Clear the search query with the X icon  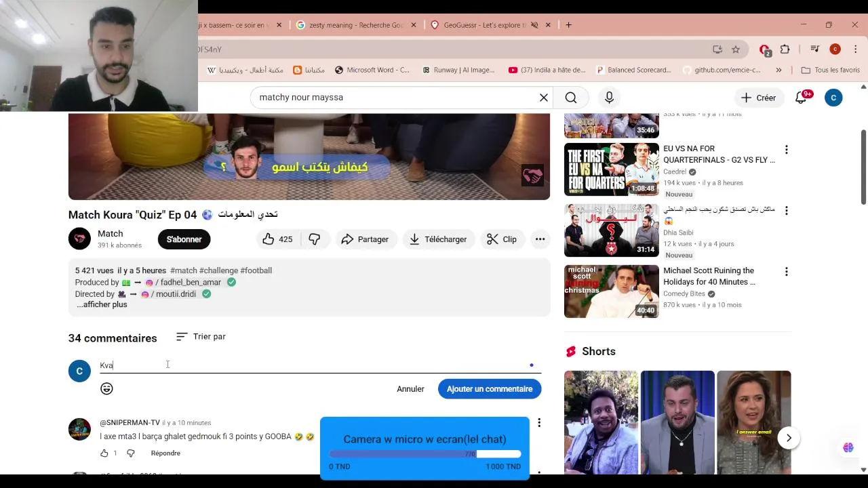(544, 98)
